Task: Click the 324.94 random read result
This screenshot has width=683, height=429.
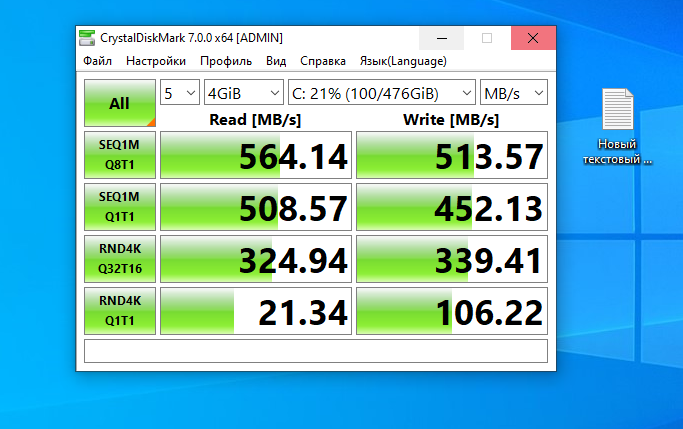Action: [256, 259]
